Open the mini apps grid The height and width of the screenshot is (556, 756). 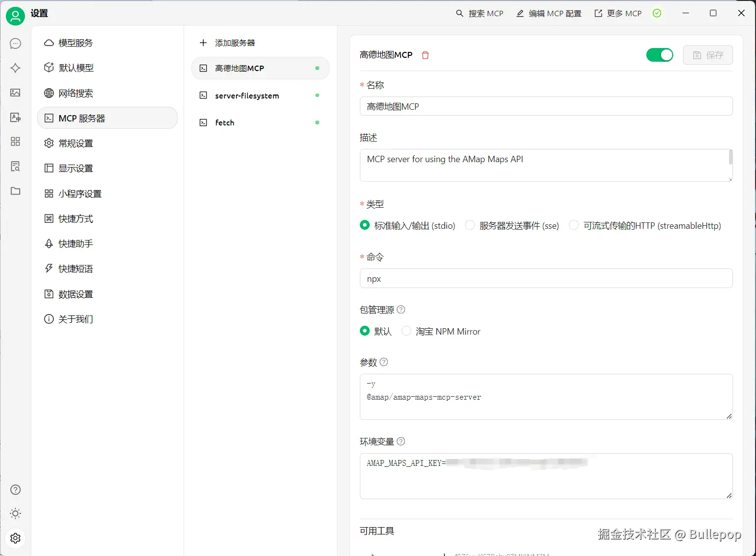coord(15,142)
